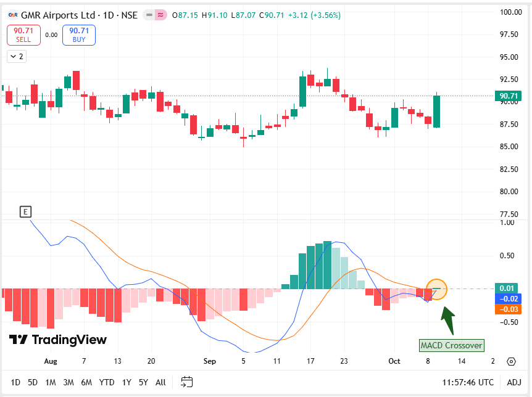Click the TradingView logo

tap(58, 340)
